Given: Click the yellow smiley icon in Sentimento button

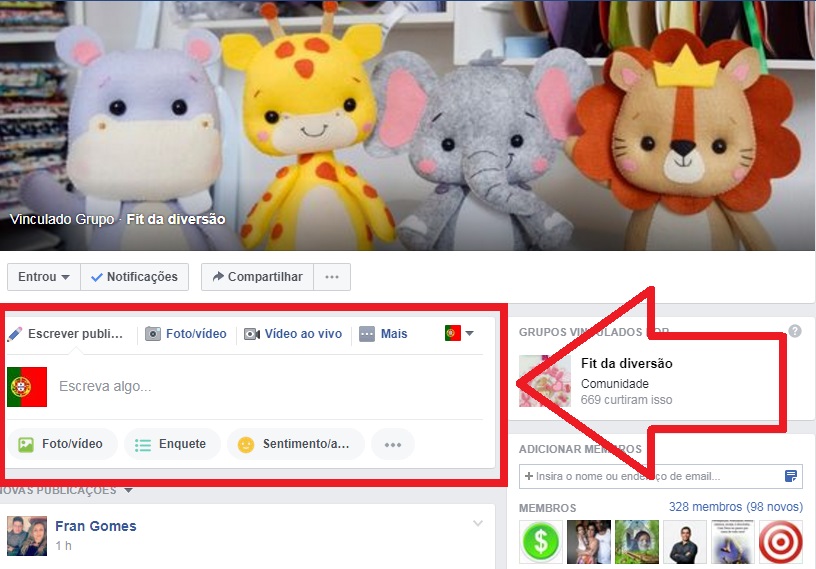Looking at the screenshot, I should coord(246,445).
